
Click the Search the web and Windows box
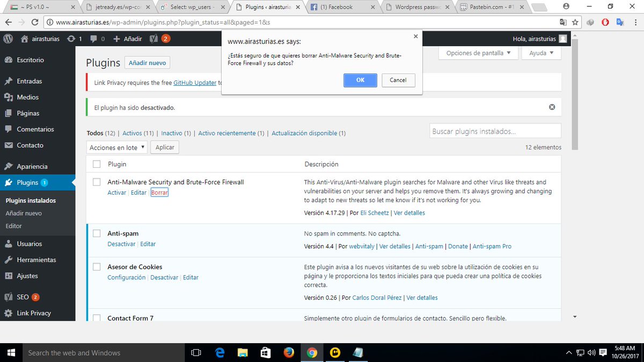(104, 352)
